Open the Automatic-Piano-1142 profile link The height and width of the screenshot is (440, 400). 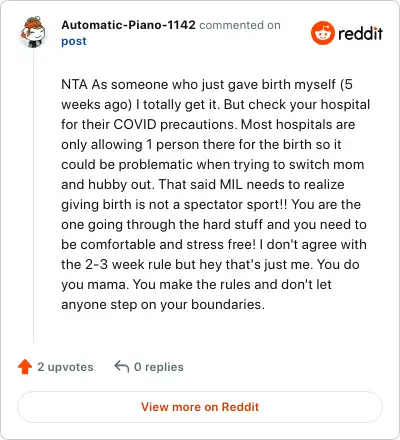128,25
